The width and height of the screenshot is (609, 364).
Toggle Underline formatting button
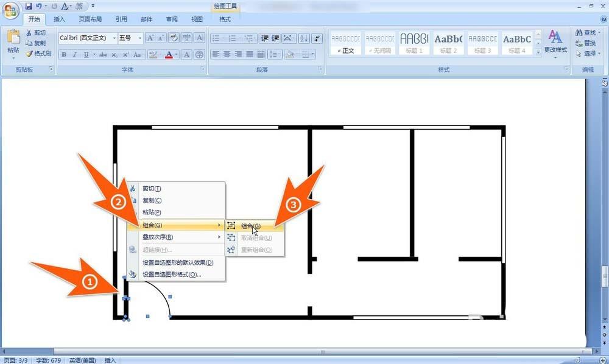pyautogui.click(x=86, y=55)
